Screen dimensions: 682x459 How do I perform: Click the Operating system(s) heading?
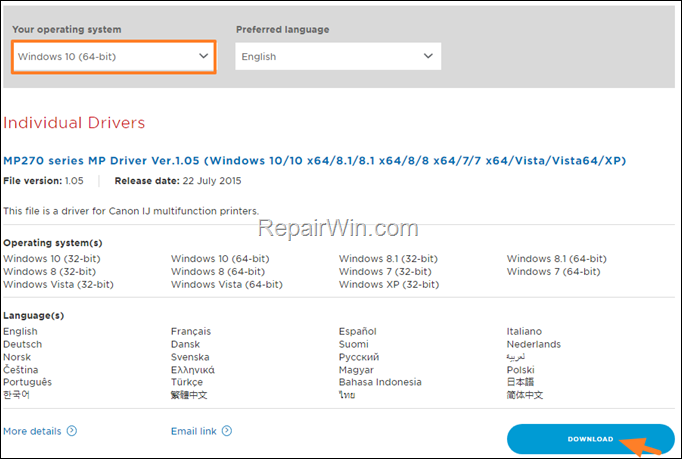pos(53,243)
